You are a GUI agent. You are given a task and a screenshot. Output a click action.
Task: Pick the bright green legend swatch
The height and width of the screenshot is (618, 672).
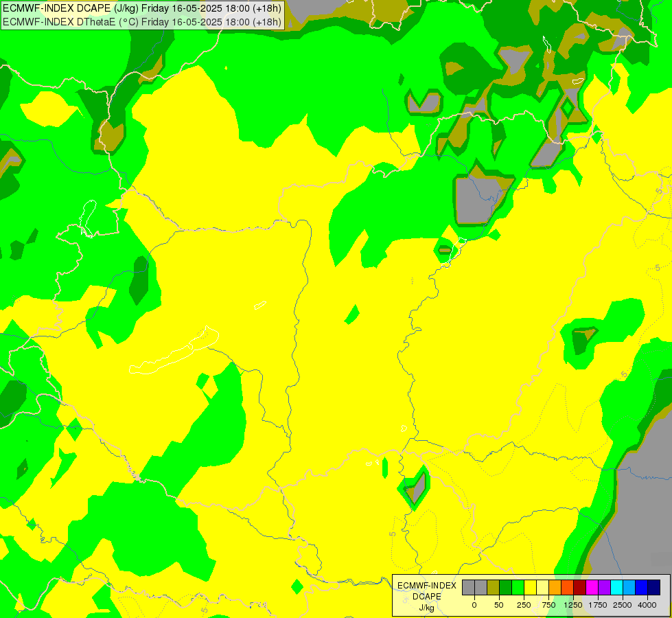(518, 588)
